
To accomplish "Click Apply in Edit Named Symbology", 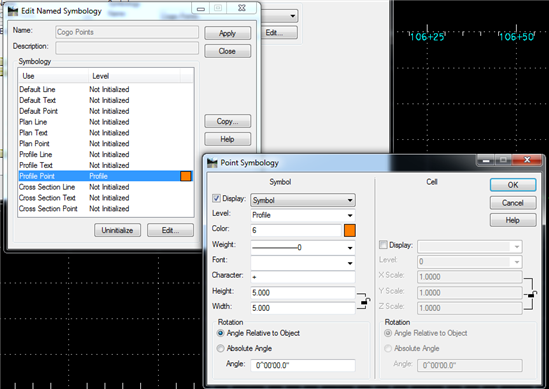I will [228, 33].
